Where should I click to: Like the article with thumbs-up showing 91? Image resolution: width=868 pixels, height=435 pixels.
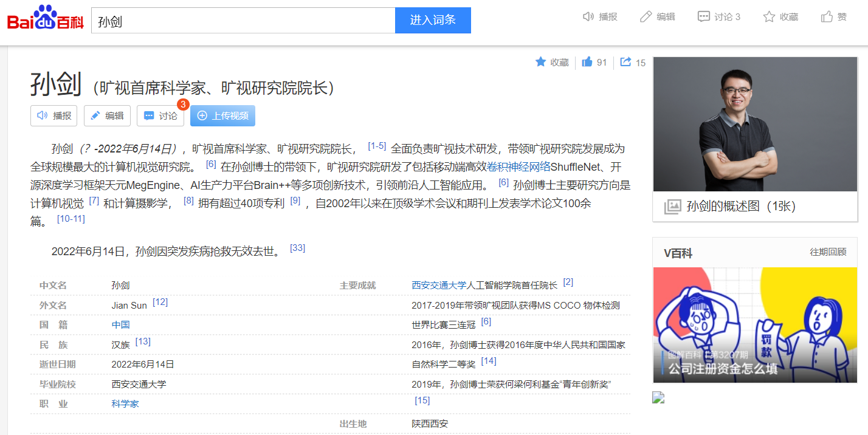point(587,62)
